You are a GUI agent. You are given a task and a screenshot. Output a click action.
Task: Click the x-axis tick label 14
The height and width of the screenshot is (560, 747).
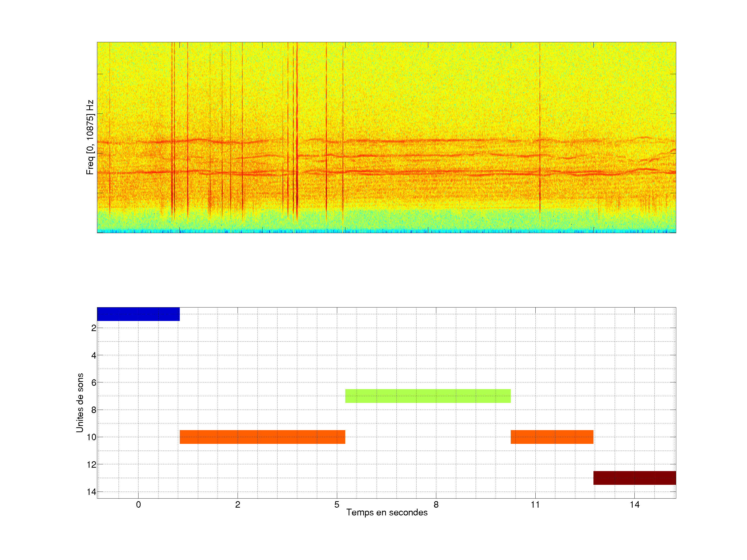click(x=634, y=505)
